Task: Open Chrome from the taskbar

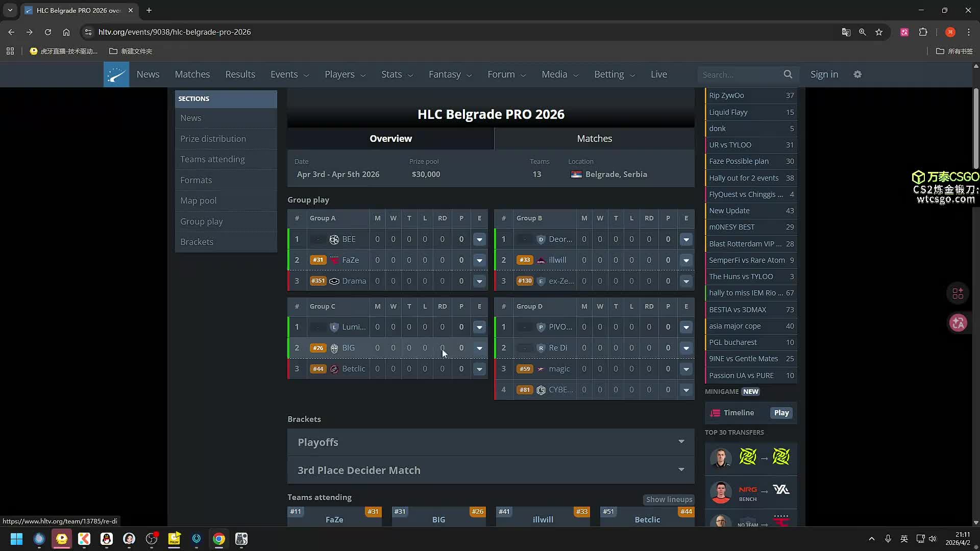Action: point(219,539)
